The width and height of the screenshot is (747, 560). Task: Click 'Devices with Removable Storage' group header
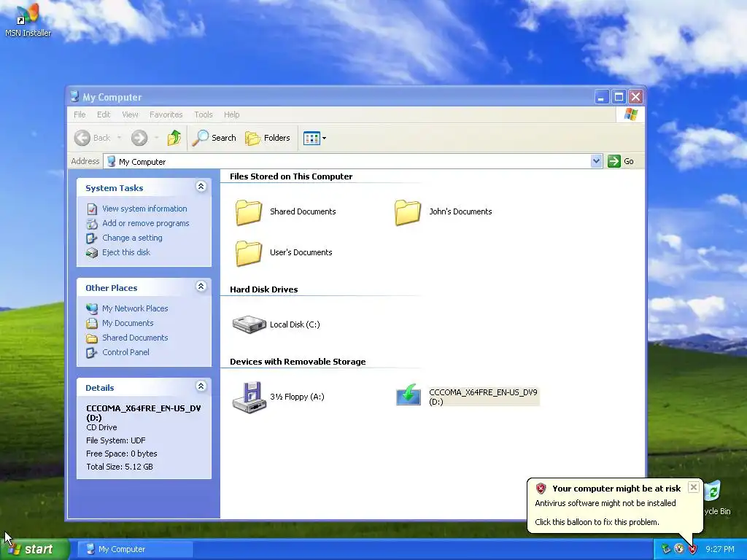point(298,362)
